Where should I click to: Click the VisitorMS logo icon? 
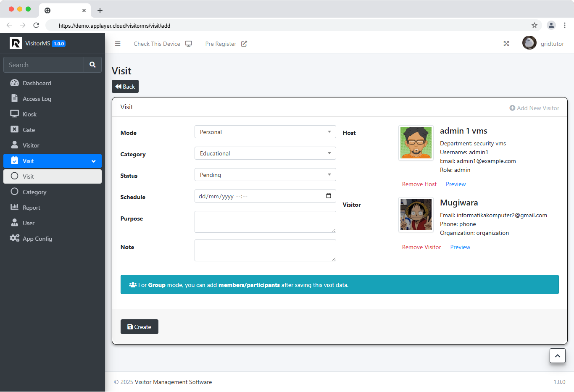pos(16,43)
